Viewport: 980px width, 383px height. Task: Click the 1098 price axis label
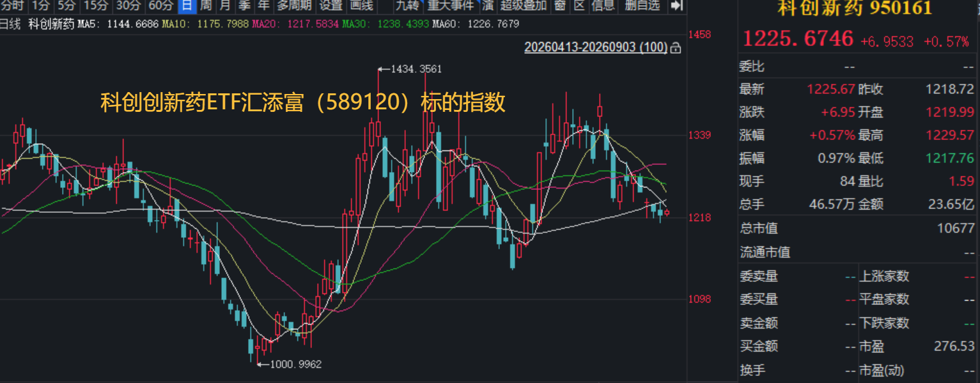tap(700, 299)
